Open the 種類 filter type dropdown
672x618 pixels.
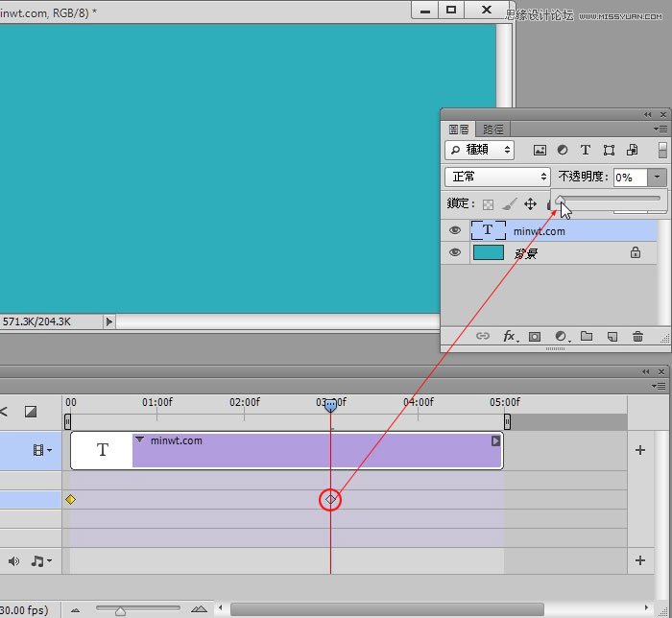480,151
